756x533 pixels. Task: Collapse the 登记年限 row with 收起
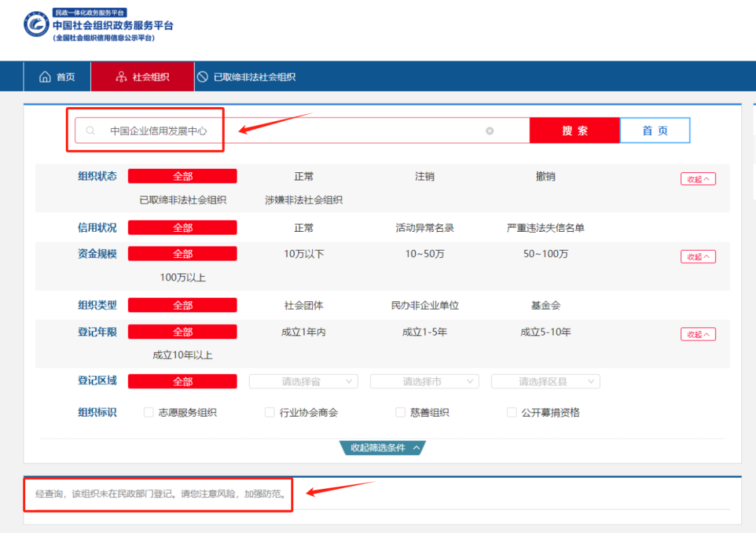point(698,334)
